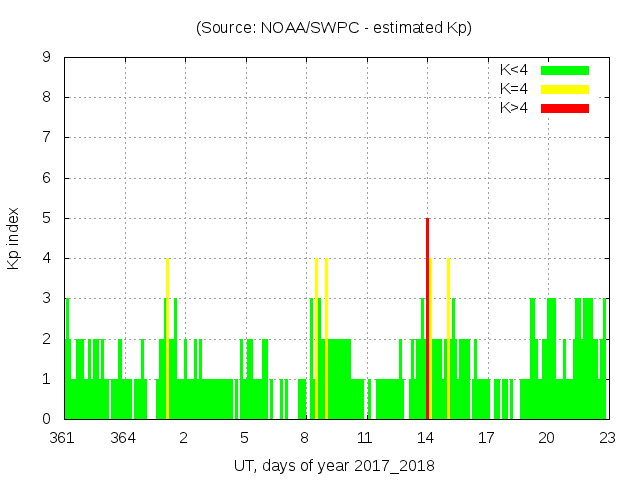Click the 361 tick label on x-axis
Image resolution: width=640 pixels, height=480 pixels.
(x=64, y=437)
